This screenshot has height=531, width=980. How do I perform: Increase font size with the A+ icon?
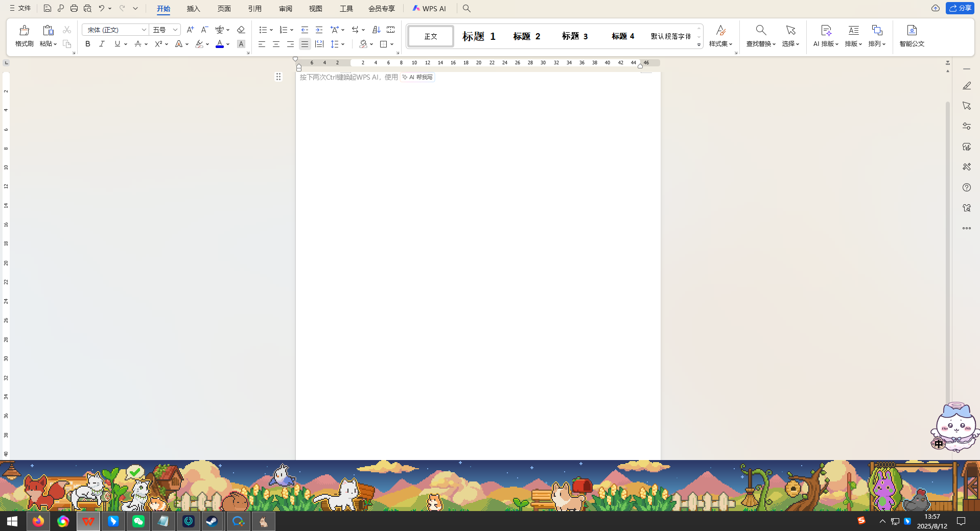(190, 30)
